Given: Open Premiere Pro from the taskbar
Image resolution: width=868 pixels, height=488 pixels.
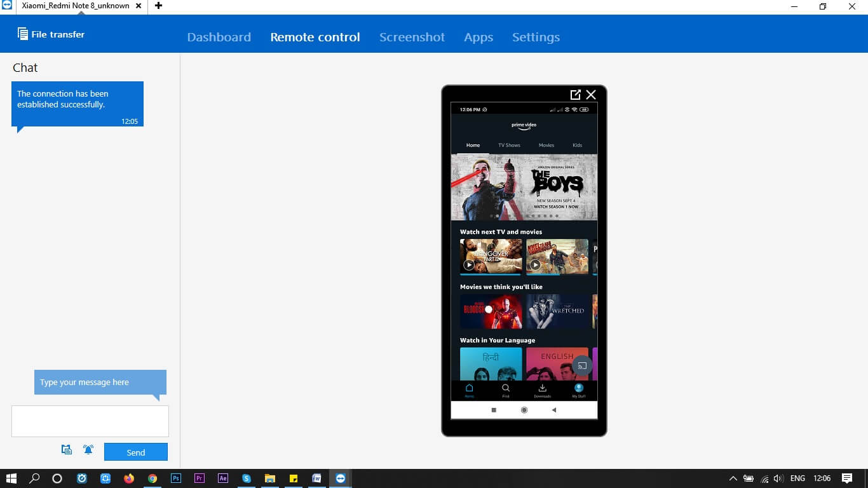Looking at the screenshot, I should click(200, 478).
